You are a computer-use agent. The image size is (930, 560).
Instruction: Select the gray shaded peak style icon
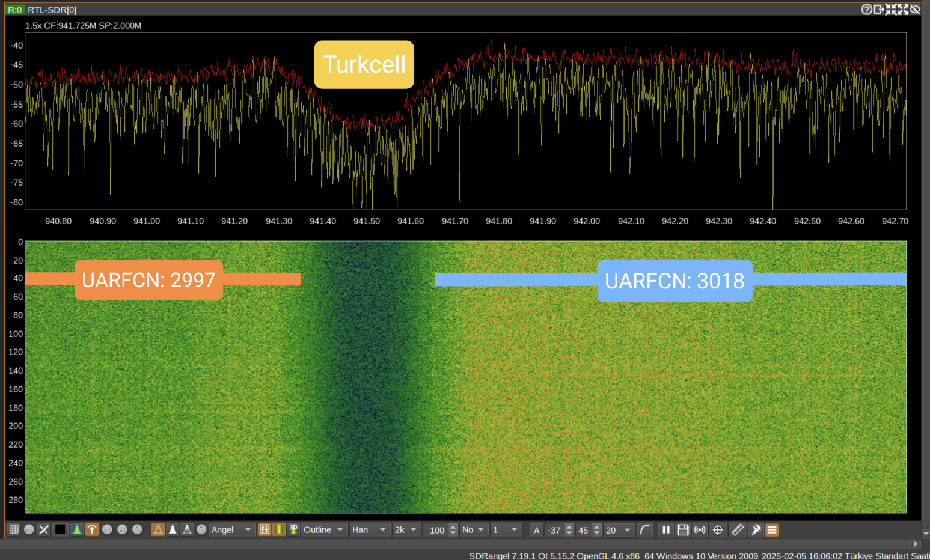click(187, 529)
